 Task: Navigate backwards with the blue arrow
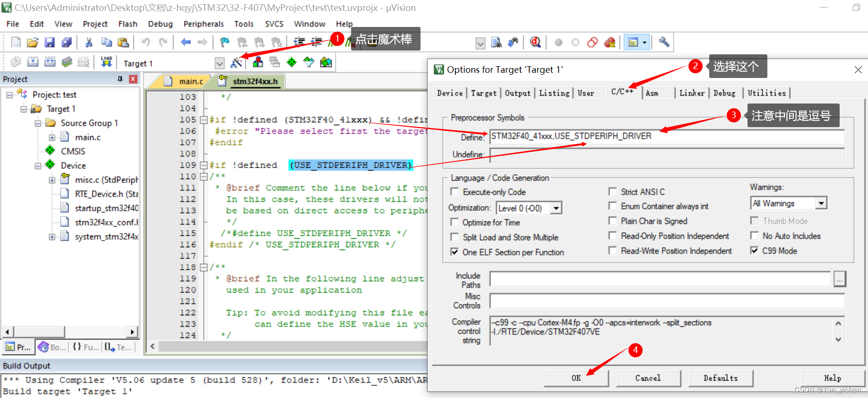tap(186, 43)
